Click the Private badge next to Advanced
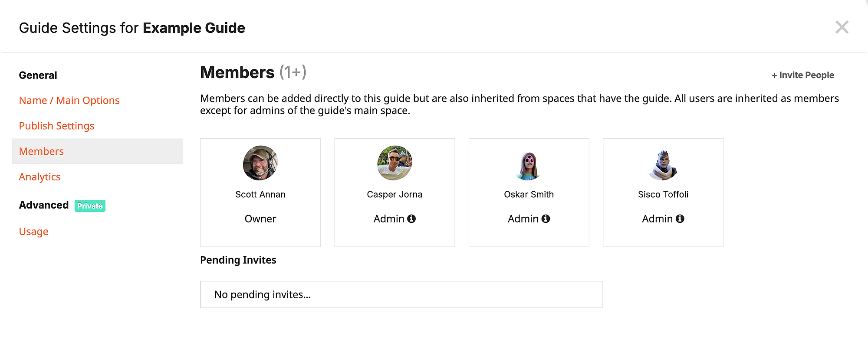The height and width of the screenshot is (346, 868). [x=90, y=206]
